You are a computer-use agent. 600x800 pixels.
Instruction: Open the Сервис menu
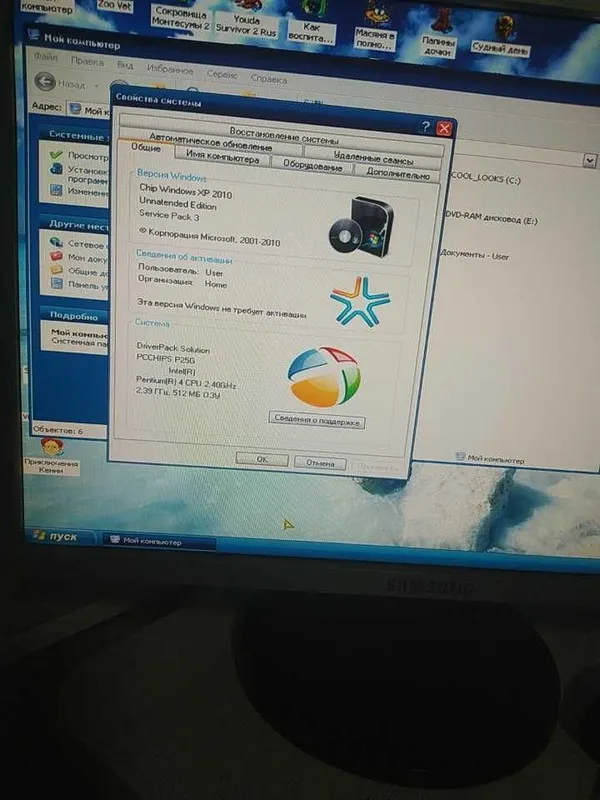[x=222, y=74]
